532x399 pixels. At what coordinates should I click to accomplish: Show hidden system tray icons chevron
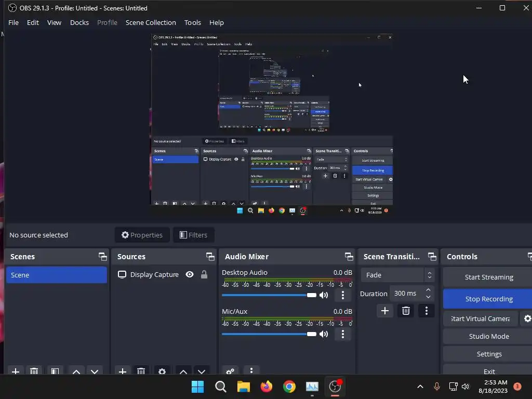coord(420,386)
